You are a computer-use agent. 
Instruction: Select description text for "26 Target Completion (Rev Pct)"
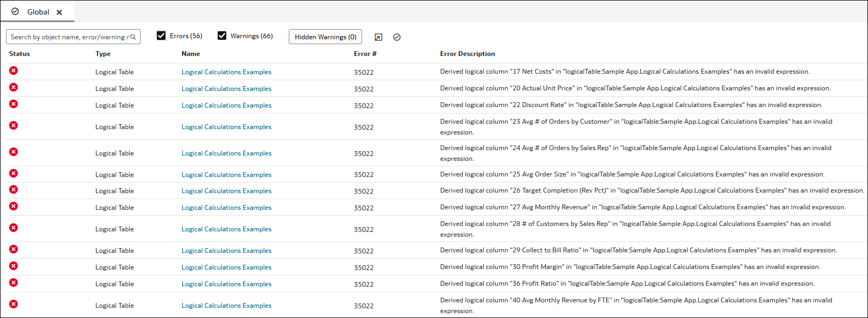(652, 190)
